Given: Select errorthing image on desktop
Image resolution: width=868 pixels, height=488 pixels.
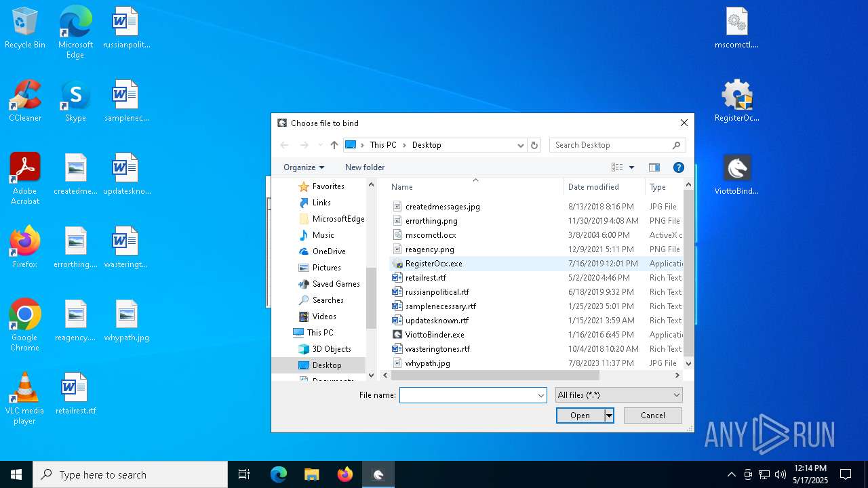Looking at the screenshot, I should (x=75, y=248).
